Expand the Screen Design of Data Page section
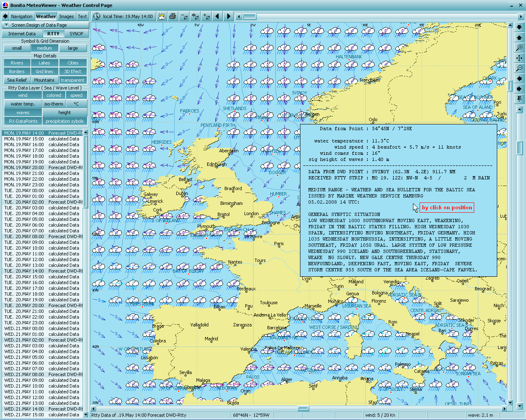Image resolution: width=526 pixels, height=420 pixels. pyautogui.click(x=6, y=25)
